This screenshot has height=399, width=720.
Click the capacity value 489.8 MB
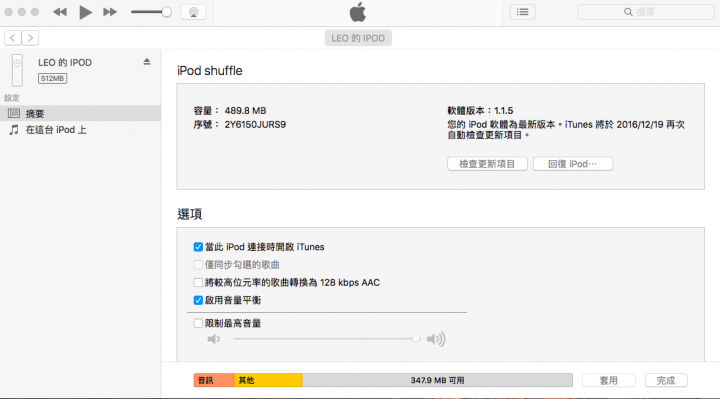[245, 111]
